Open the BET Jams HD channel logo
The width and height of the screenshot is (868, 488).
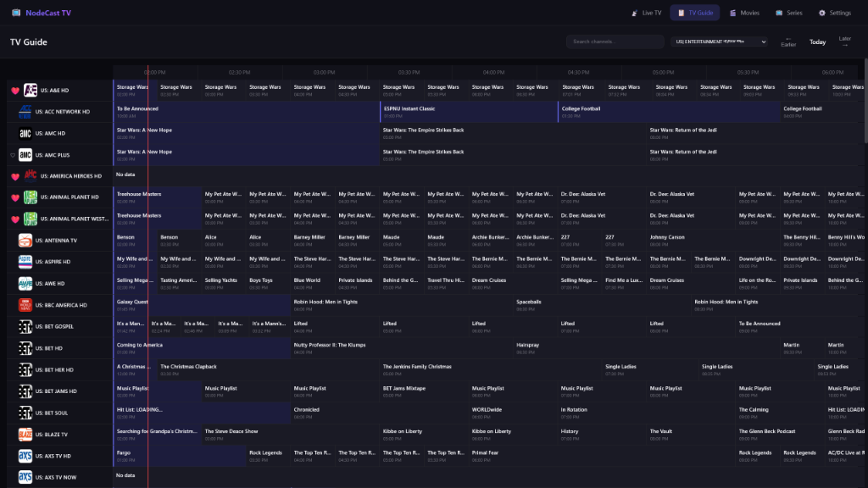[x=25, y=391]
